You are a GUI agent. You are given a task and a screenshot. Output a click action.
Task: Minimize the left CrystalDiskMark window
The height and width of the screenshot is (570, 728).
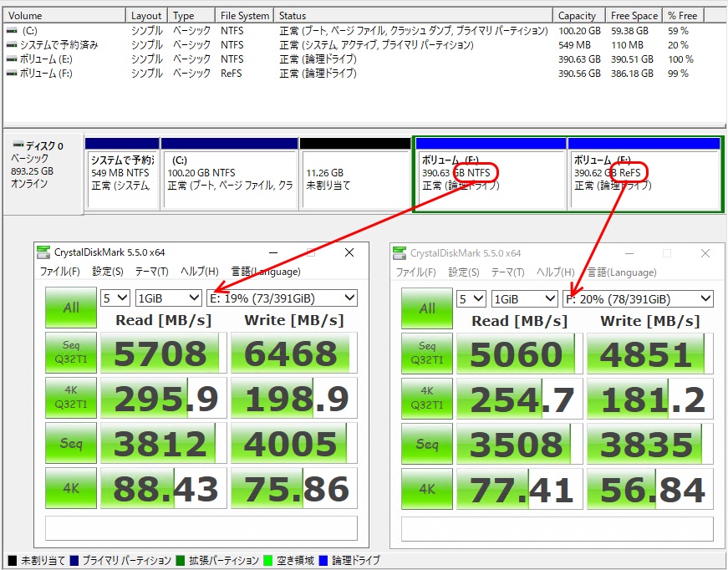click(x=273, y=252)
